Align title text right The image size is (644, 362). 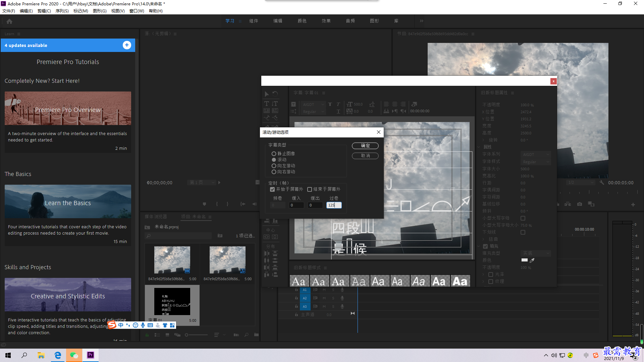click(x=403, y=104)
